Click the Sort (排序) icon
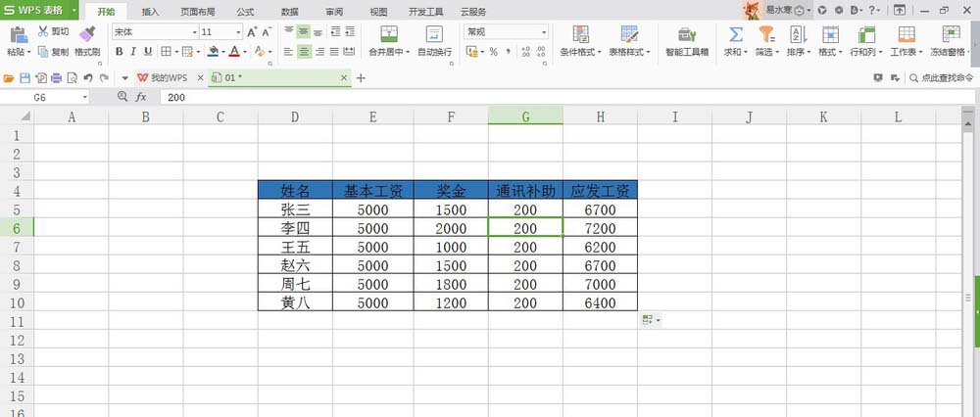 798,34
